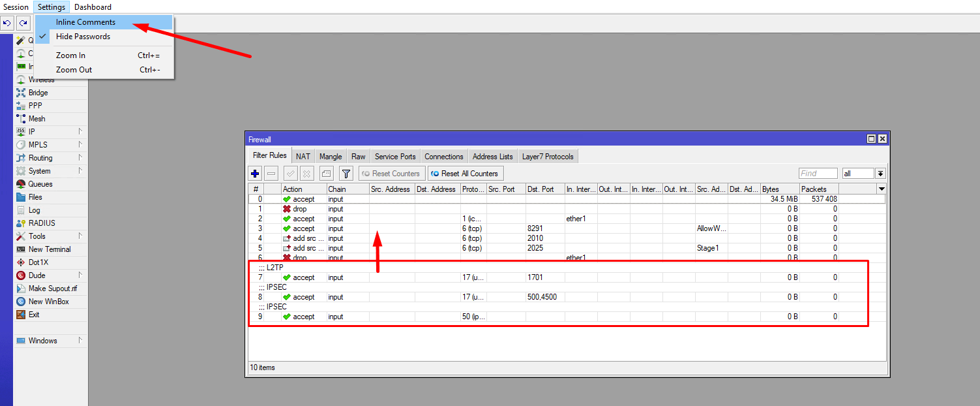The width and height of the screenshot is (980, 406).
Task: Sort by the Dst. Port column header
Action: point(545,189)
